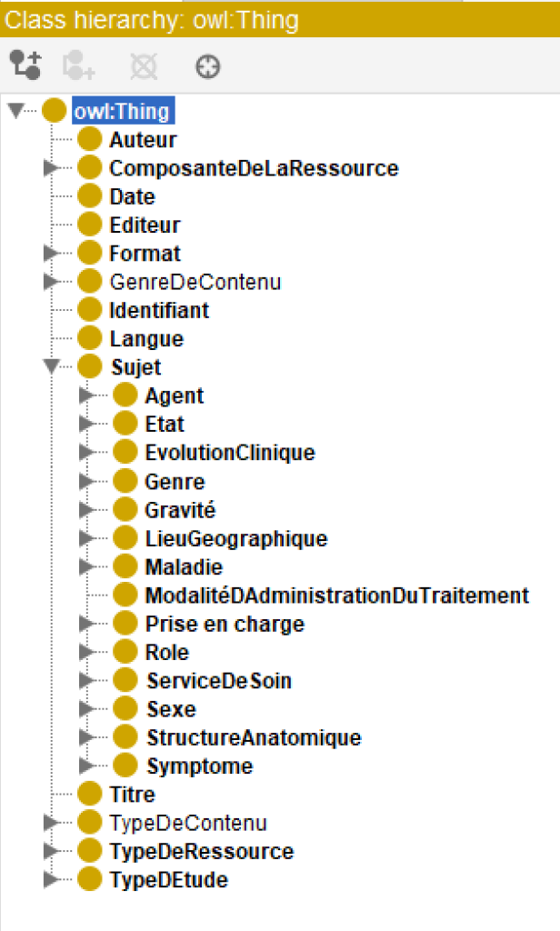Click the class icon beside Date
560x931 pixels.
click(x=89, y=195)
